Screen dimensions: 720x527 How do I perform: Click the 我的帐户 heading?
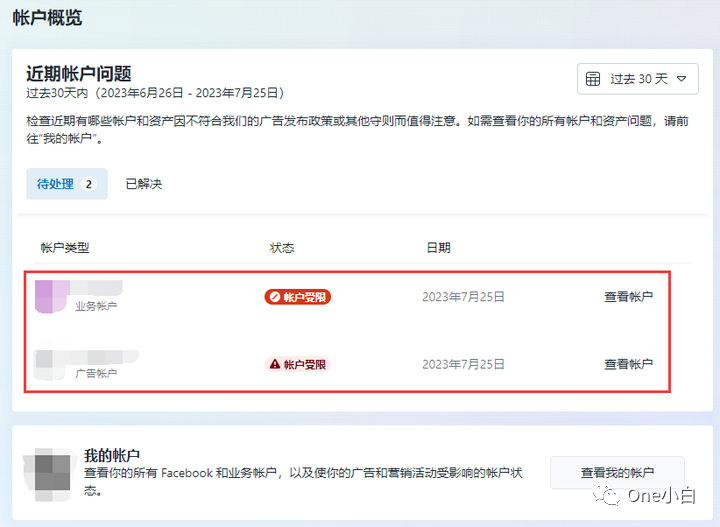click(112, 455)
